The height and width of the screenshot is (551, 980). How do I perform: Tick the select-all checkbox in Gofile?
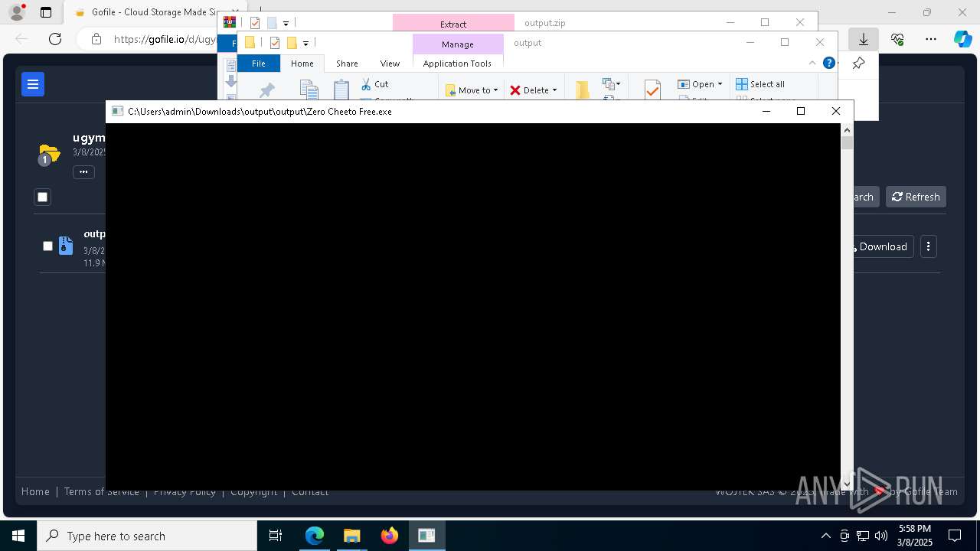[43, 197]
